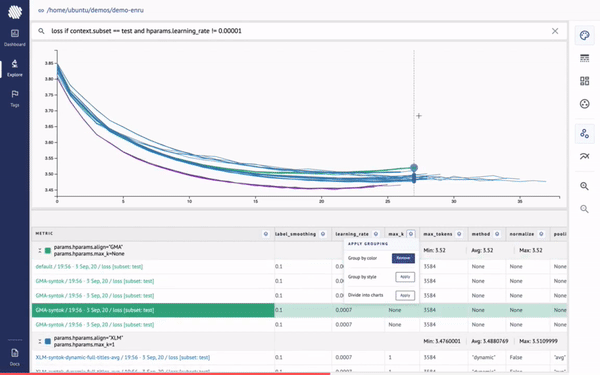Open normalize column options
This screenshot has width=600, height=375.
tap(541, 234)
